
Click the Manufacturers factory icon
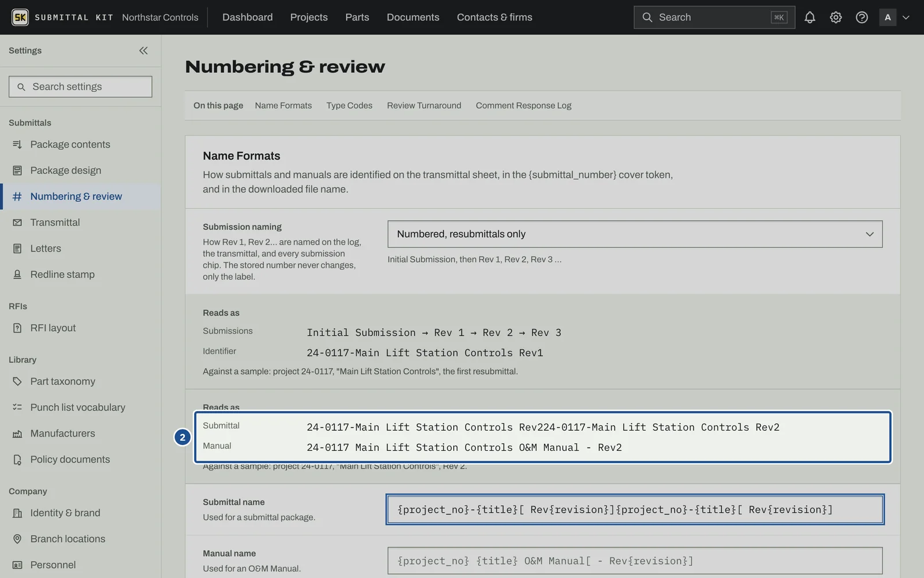17,433
